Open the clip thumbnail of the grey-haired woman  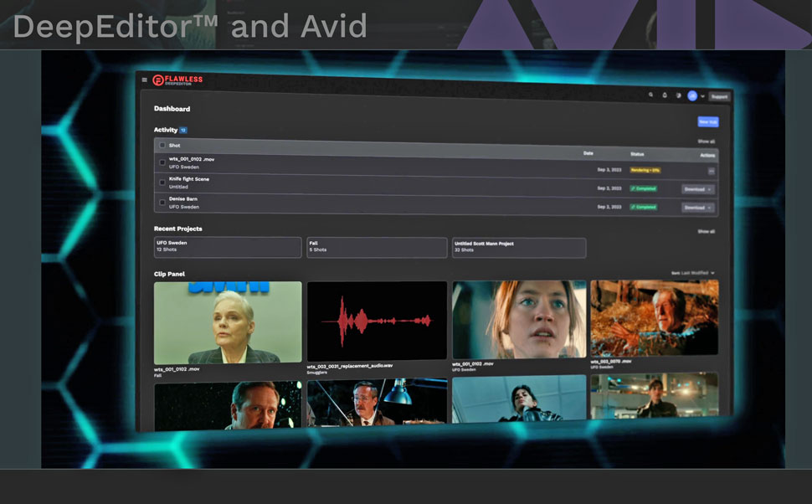pos(228,322)
